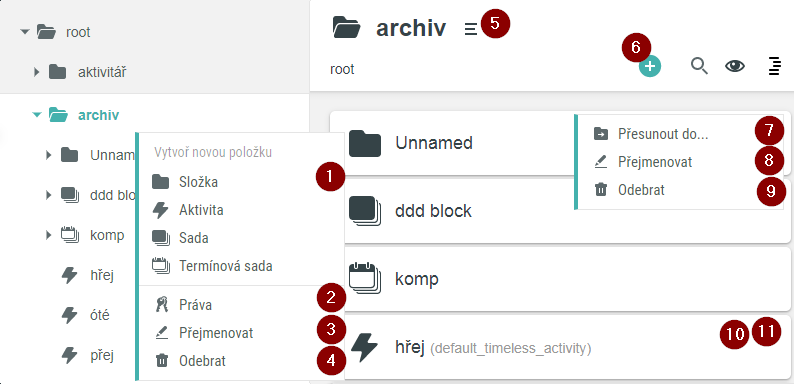Click the calendar stack icon of komp card

click(364, 278)
